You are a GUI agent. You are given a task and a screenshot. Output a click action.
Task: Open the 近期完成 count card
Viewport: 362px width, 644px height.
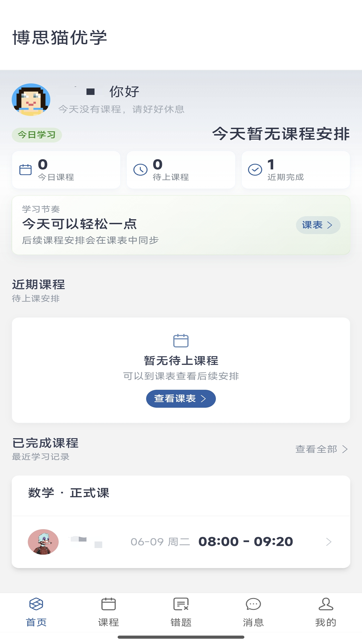coord(296,170)
